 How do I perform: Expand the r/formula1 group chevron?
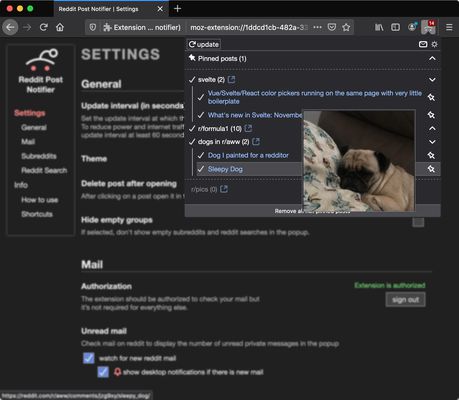432,128
